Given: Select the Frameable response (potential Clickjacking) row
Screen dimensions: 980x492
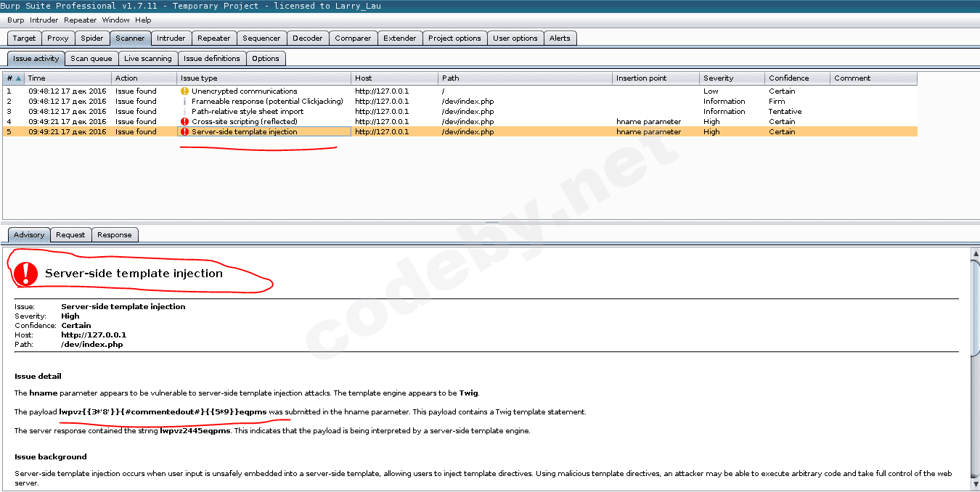Looking at the screenshot, I should [x=460, y=102].
